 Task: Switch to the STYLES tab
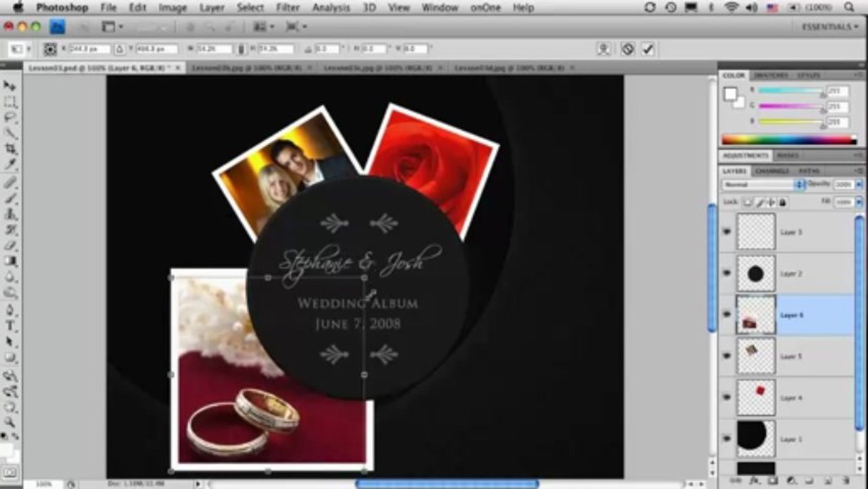click(808, 75)
